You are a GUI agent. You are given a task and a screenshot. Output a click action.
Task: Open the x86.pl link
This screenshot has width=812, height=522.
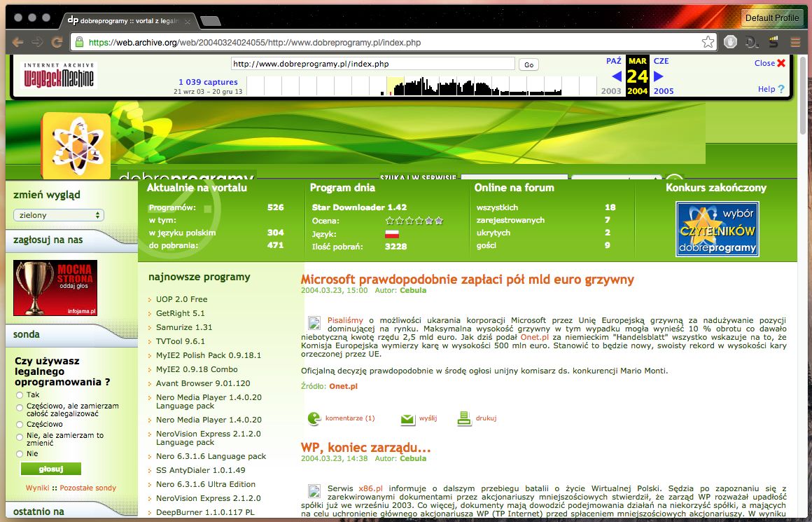(371, 488)
